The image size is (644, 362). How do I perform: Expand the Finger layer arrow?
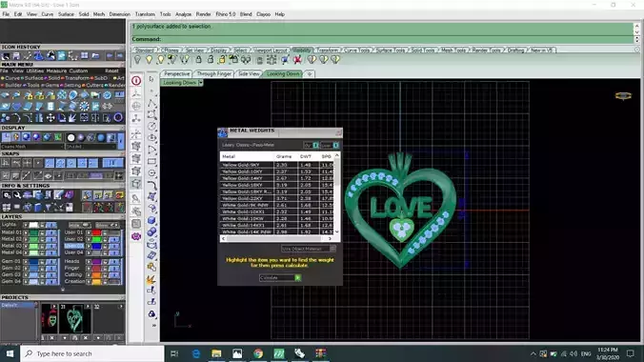(89, 268)
